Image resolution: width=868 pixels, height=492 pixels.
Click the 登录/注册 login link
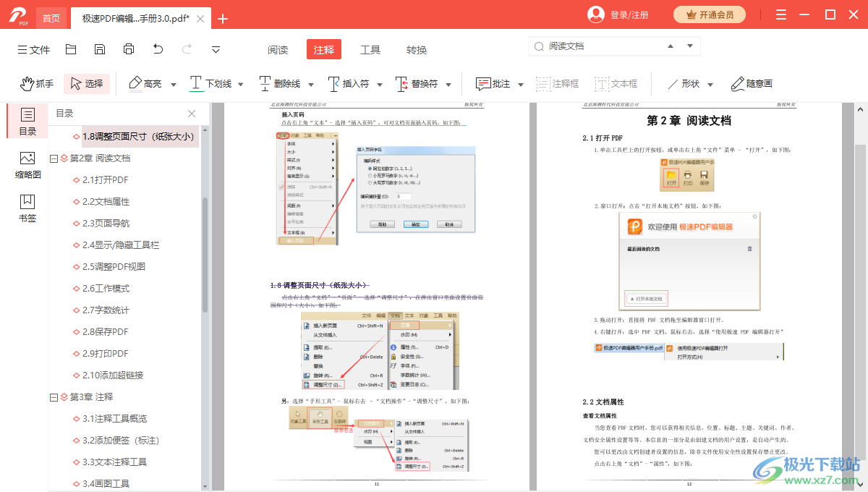629,15
